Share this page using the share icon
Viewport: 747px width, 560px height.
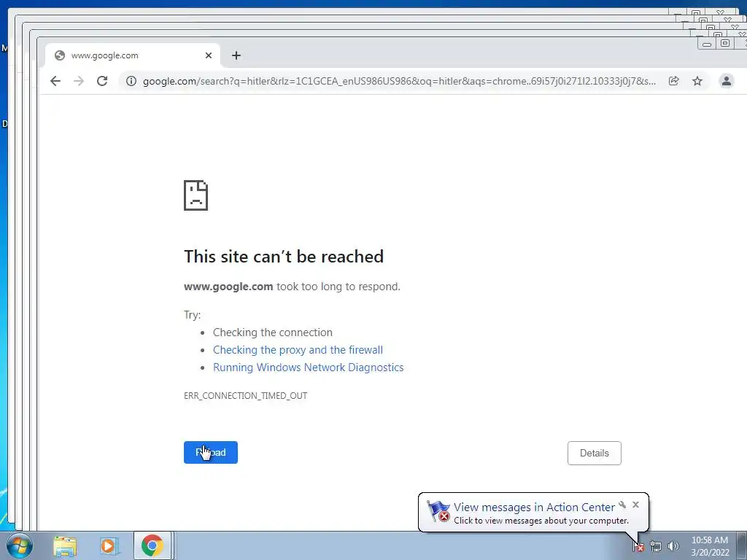673,81
